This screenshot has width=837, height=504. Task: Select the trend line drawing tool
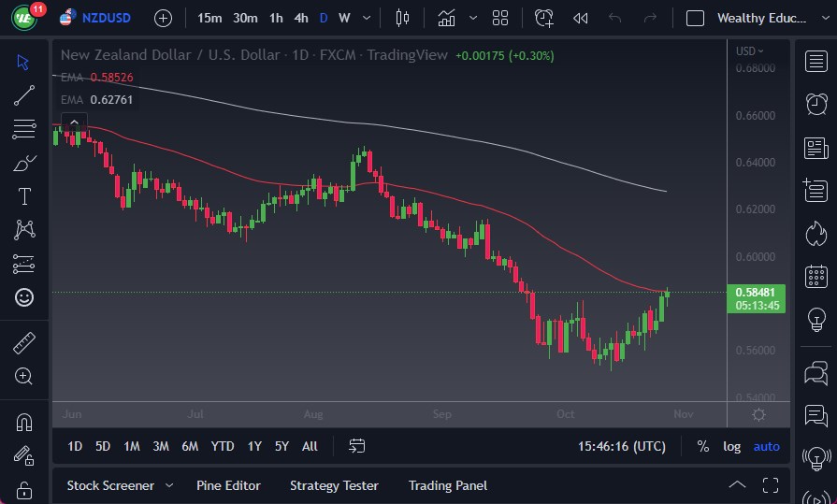coord(24,94)
